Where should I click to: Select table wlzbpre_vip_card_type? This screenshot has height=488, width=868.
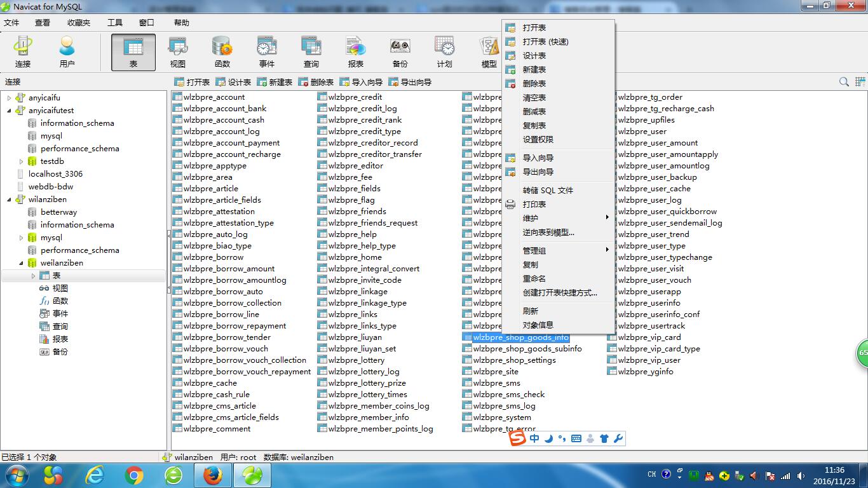pyautogui.click(x=659, y=349)
